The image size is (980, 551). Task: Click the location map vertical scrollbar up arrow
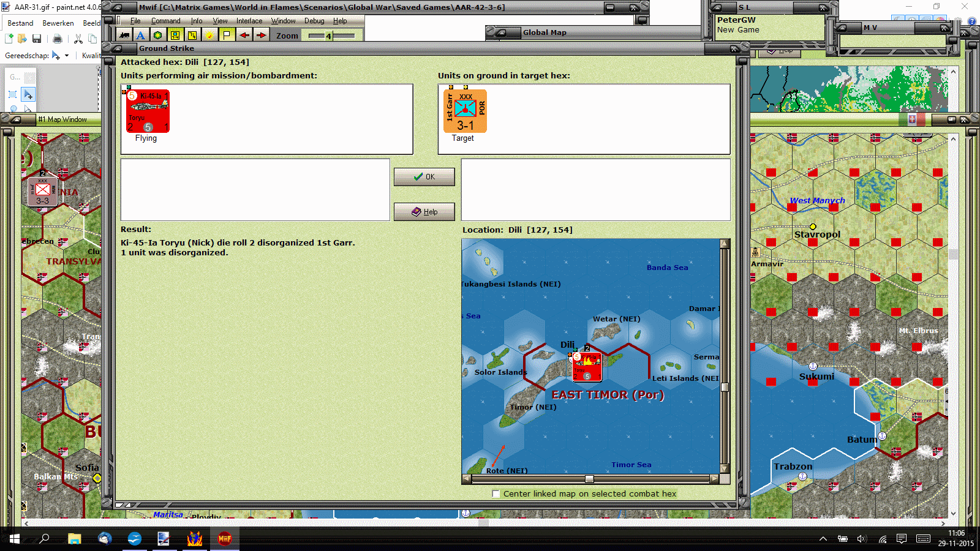725,244
